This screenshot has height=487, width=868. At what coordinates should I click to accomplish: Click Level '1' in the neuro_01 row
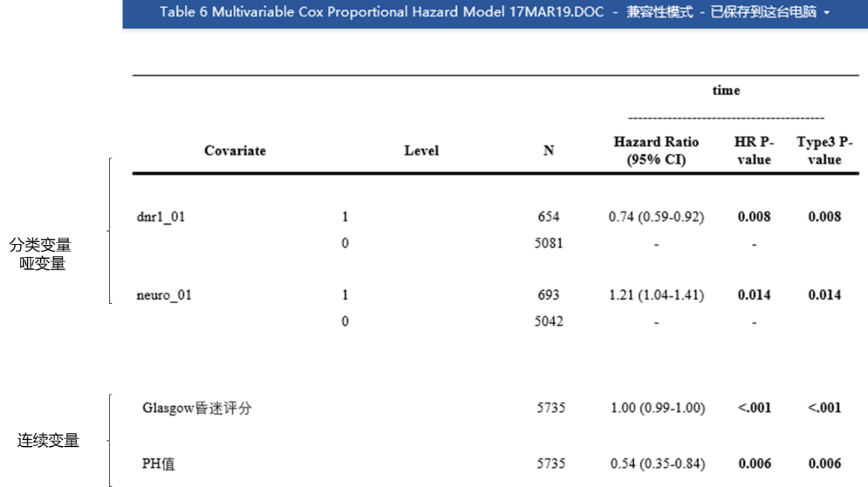[x=345, y=295]
